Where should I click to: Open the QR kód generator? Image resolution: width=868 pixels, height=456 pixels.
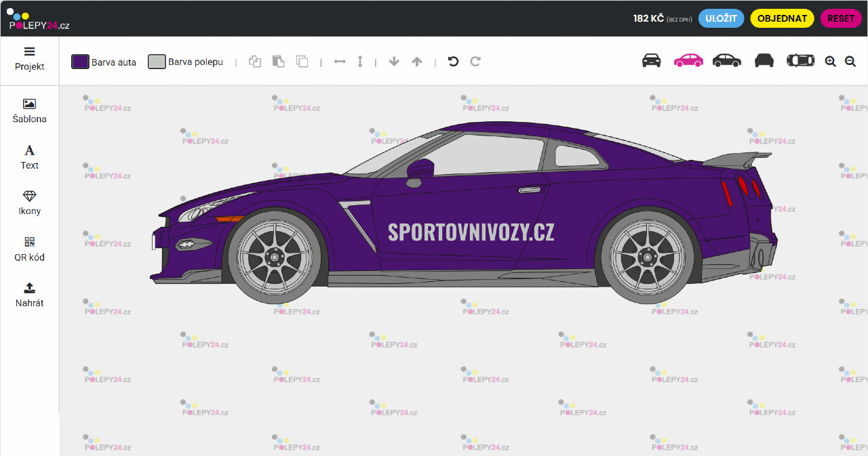point(29,249)
